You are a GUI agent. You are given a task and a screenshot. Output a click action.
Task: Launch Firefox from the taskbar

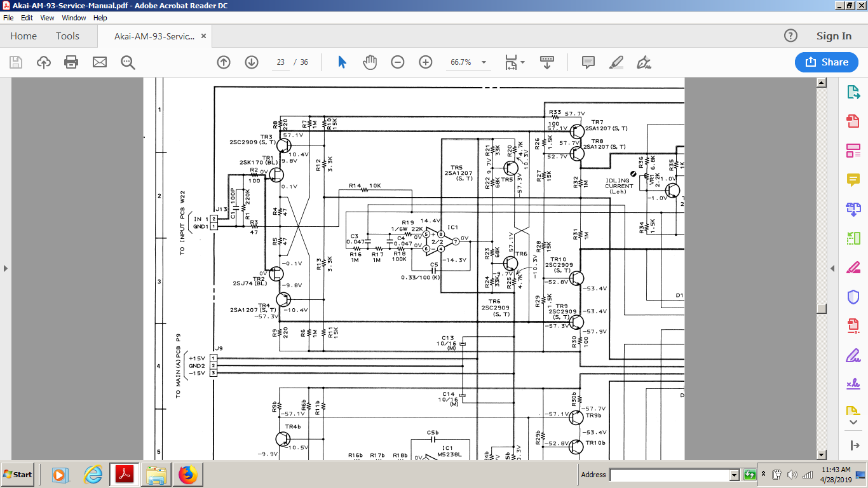point(187,475)
